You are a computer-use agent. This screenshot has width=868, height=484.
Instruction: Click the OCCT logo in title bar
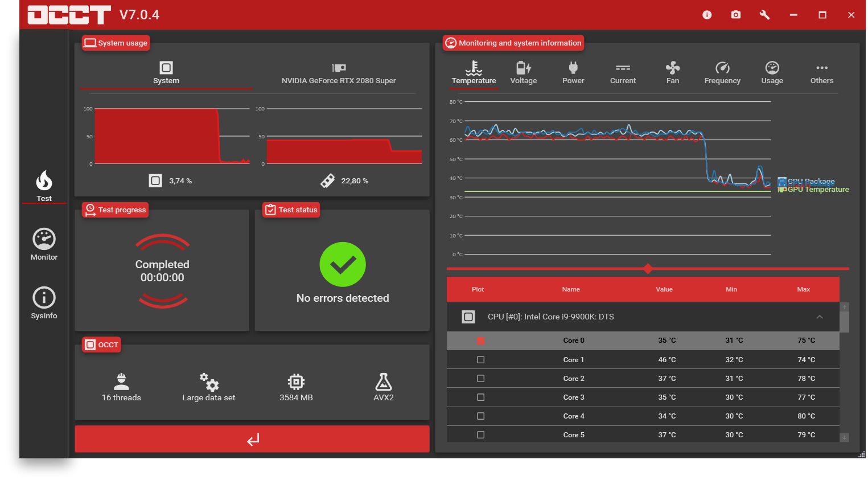click(69, 15)
